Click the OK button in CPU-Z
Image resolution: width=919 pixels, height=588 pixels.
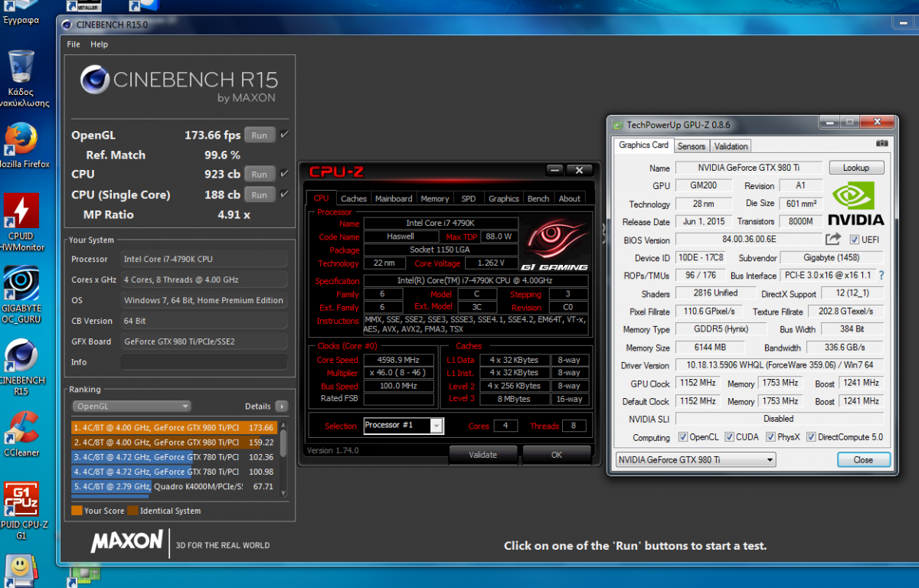click(x=557, y=455)
